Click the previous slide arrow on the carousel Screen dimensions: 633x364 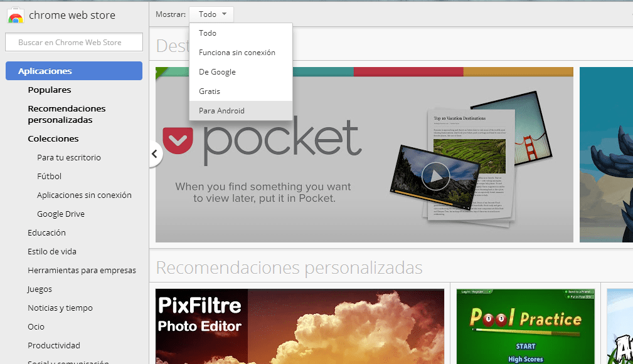point(156,153)
